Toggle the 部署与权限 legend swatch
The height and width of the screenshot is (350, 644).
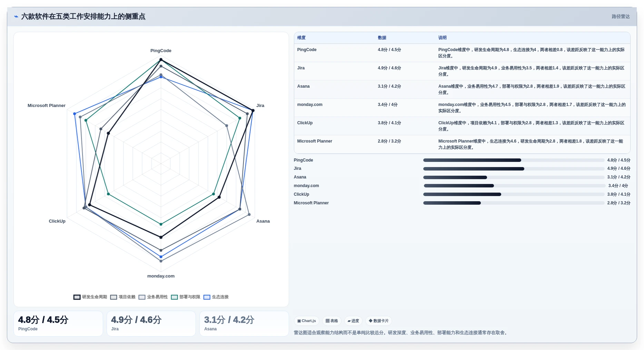pos(174,297)
